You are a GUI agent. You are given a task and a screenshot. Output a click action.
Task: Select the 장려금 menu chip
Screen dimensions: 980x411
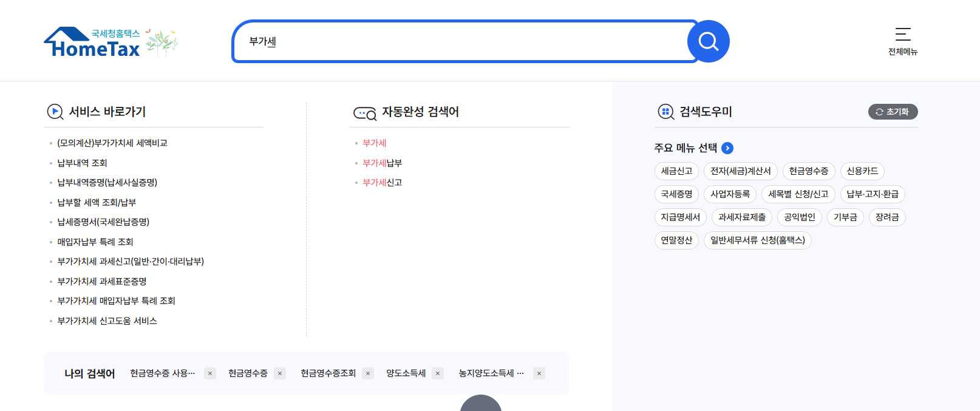pos(887,217)
